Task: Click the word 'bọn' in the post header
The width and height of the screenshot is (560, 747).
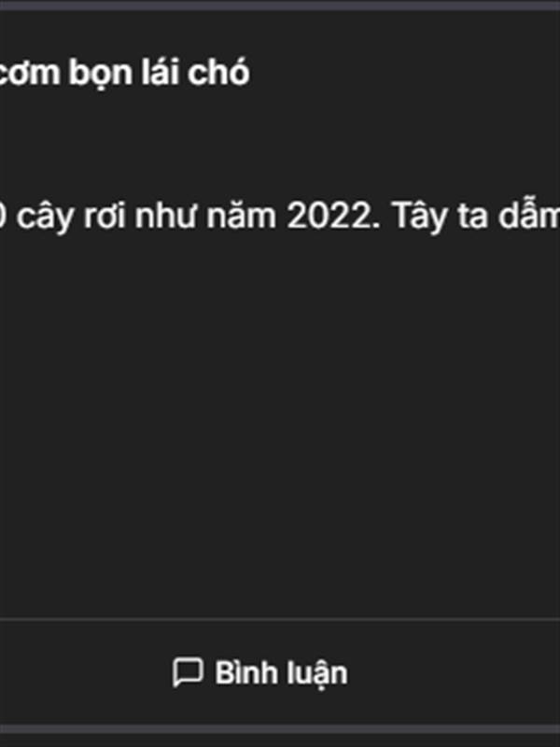Action: pyautogui.click(x=101, y=74)
